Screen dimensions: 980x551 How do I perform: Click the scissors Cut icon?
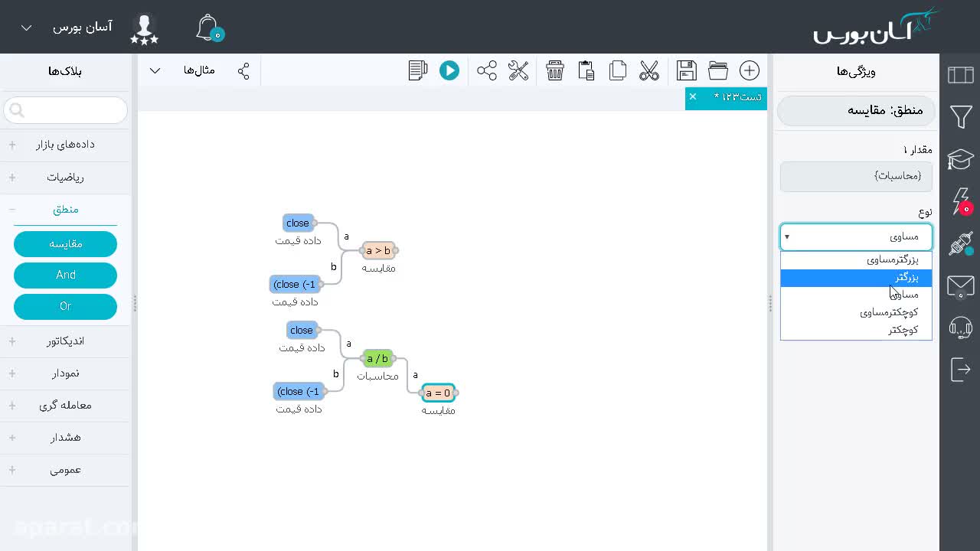[649, 71]
